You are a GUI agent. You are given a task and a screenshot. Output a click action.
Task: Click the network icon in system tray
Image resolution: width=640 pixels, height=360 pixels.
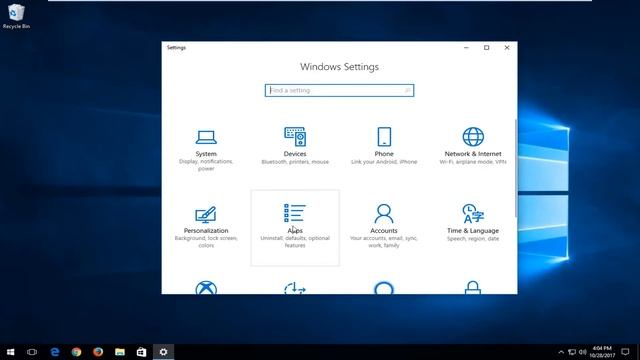(x=572, y=352)
